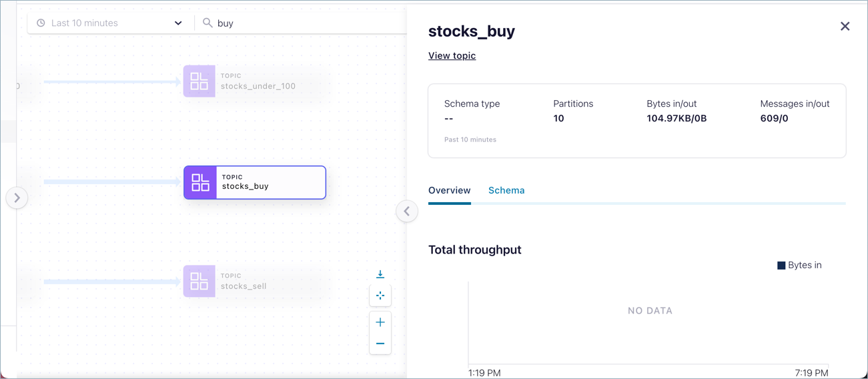The image size is (868, 379).
Task: Click the Bytes in legend swatch
Action: pos(781,266)
